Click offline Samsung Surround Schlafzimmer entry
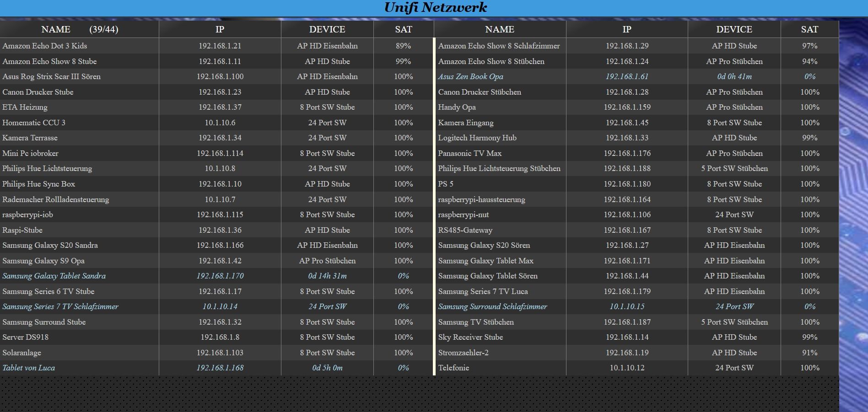 [492, 306]
